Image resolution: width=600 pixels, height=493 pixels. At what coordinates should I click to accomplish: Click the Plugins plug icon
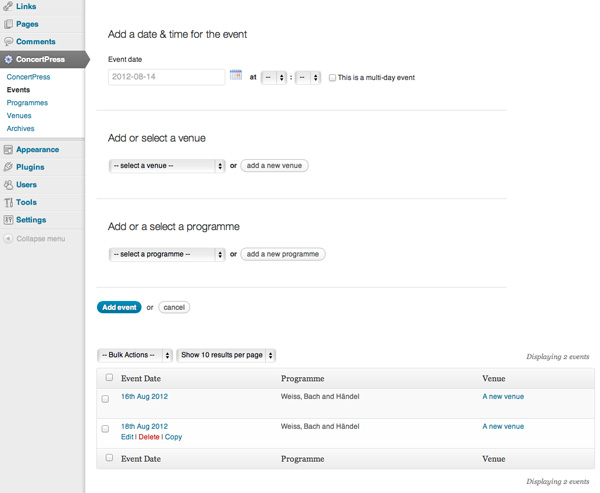[x=8, y=167]
